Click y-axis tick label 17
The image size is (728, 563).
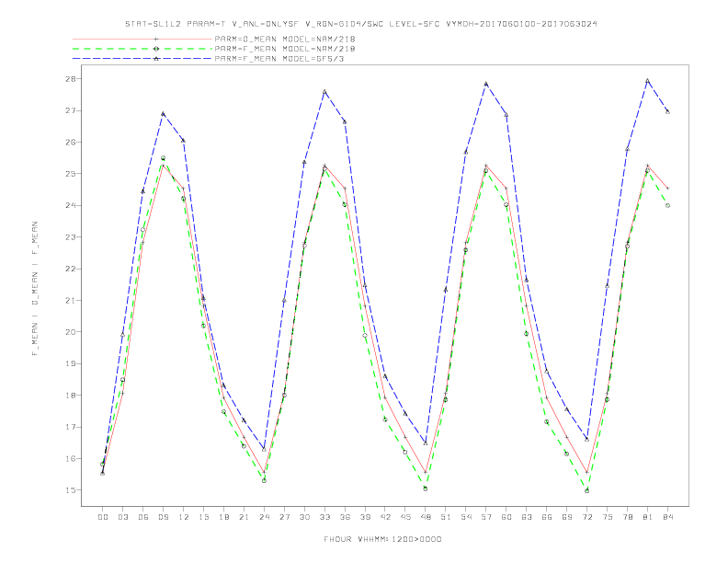click(x=70, y=427)
